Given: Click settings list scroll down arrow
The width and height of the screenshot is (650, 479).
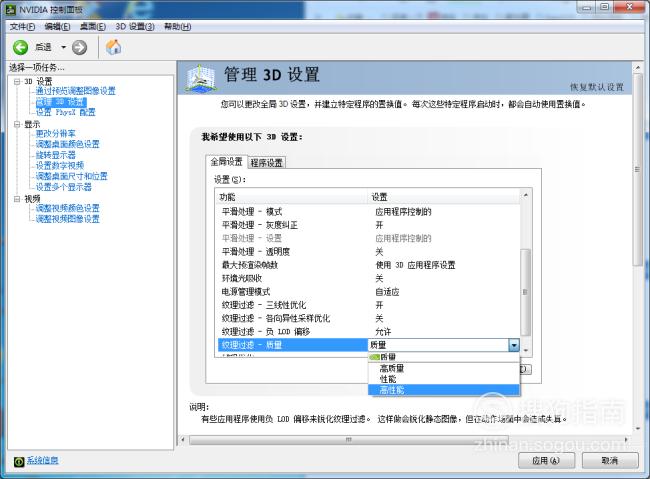Looking at the screenshot, I should point(526,351).
